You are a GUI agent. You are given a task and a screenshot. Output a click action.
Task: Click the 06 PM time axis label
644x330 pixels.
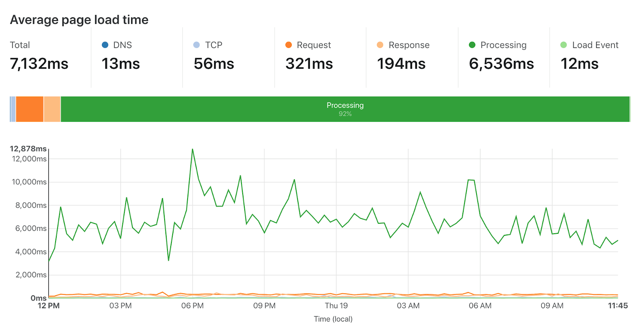[x=192, y=306]
